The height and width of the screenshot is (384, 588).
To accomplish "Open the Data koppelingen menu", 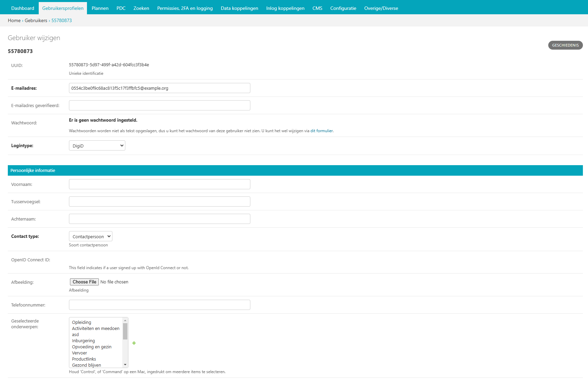I will (239, 8).
